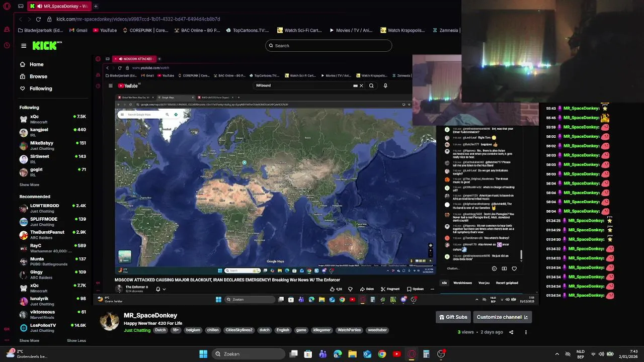Open the COREPUNK bookmark
This screenshot has height=362, width=644.
145,30
